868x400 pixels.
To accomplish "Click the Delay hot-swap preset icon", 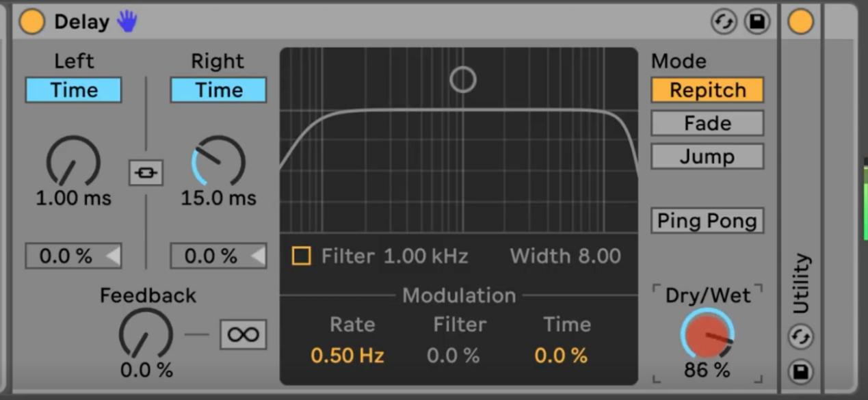I will 724,22.
